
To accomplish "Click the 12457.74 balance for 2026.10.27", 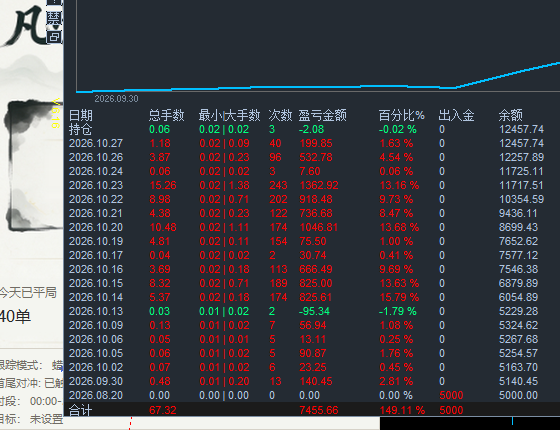I will 521,143.
